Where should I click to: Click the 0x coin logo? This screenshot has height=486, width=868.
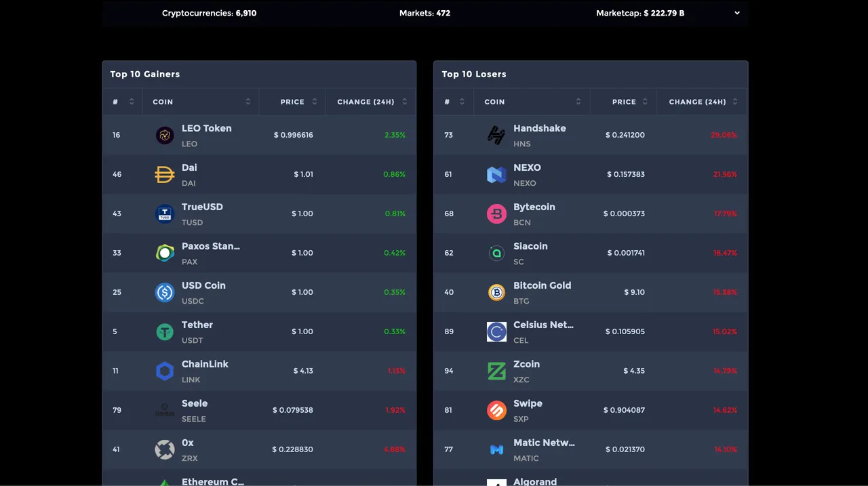[x=165, y=449]
